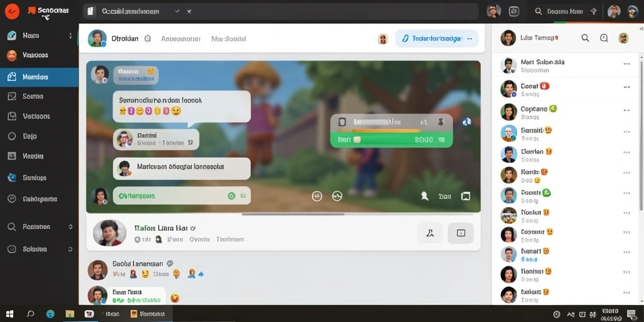This screenshot has height=322, width=644.
Task: Open the three-dot menu on the "Gorrlen" row
Action: click(627, 152)
